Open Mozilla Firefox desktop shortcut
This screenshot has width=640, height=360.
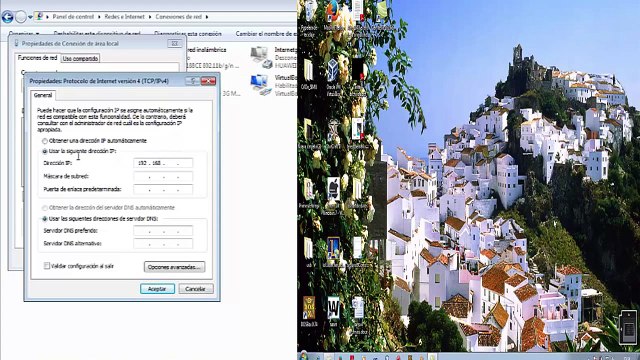(x=333, y=16)
